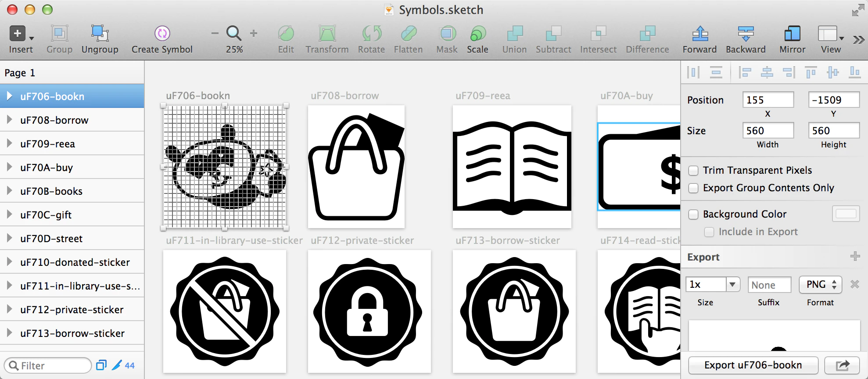
Task: Zoom out with the minus button
Action: [215, 33]
